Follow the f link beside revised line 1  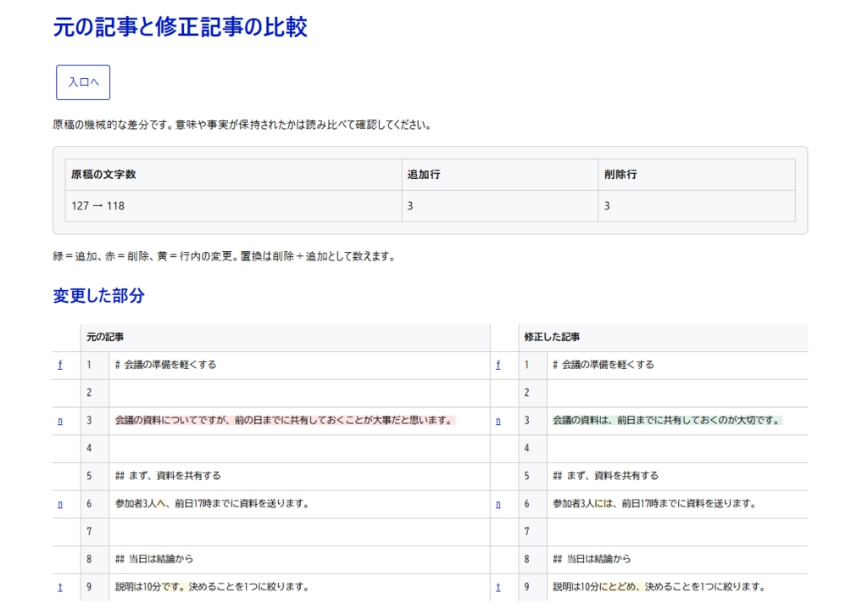click(498, 365)
